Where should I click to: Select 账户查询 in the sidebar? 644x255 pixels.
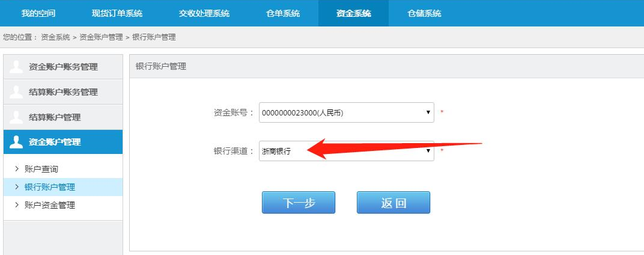click(41, 169)
